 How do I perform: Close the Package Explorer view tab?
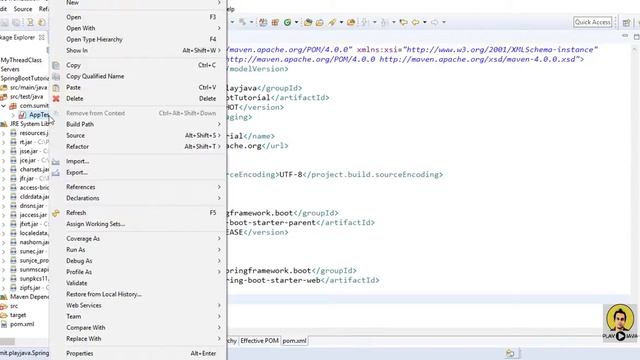click(x=42, y=37)
